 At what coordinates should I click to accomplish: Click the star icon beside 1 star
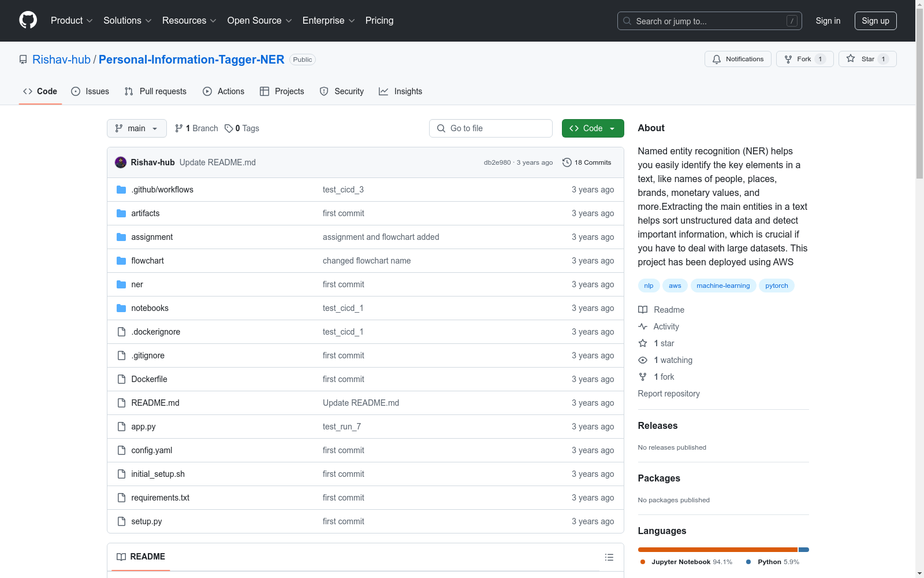click(x=643, y=343)
